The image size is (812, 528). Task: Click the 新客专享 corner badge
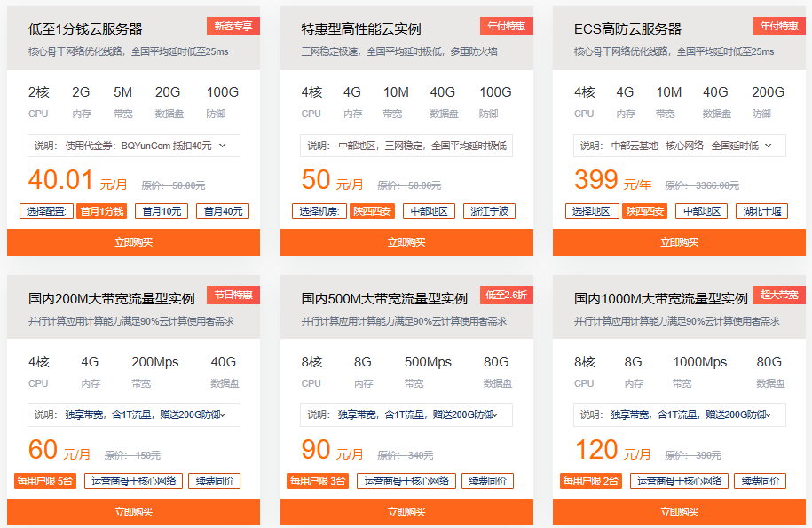234,26
